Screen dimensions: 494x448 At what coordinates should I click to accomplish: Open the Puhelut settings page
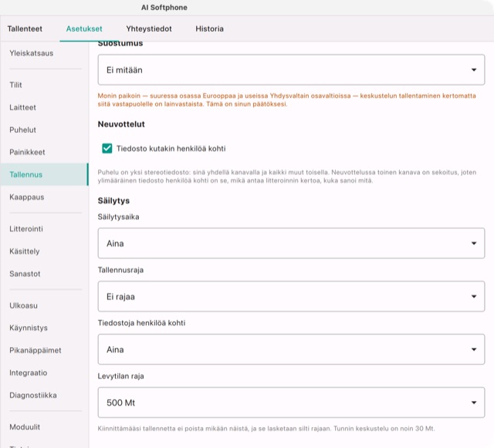(44, 130)
